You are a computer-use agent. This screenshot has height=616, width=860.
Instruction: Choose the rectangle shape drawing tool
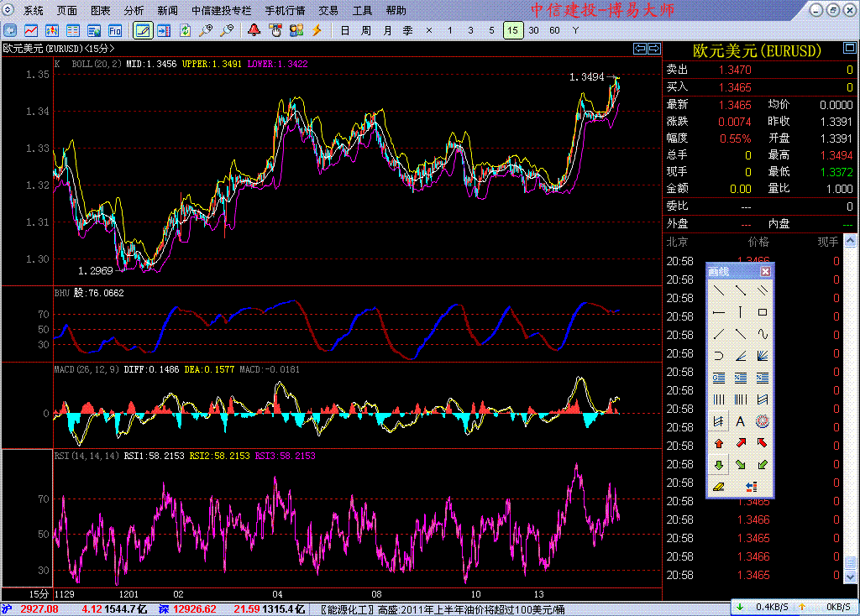pos(763,312)
